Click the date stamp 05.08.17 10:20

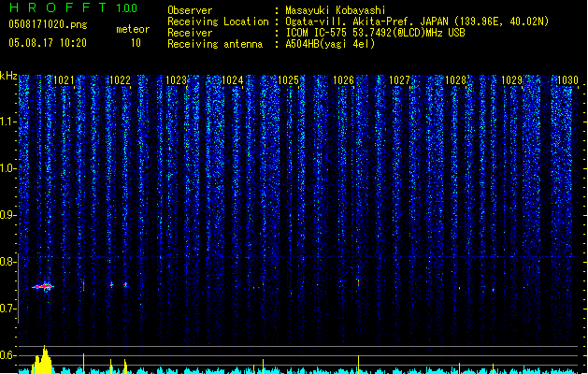(x=48, y=43)
